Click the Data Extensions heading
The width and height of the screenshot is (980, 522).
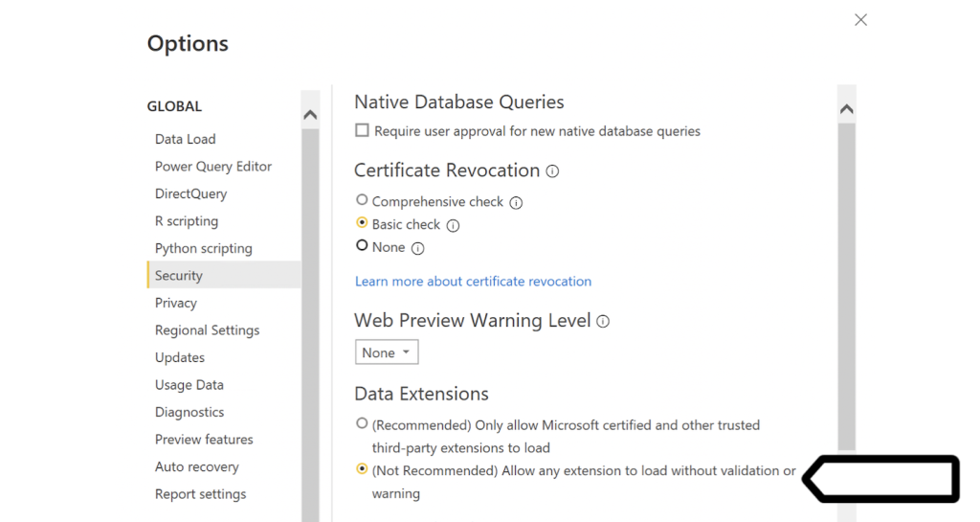point(422,394)
